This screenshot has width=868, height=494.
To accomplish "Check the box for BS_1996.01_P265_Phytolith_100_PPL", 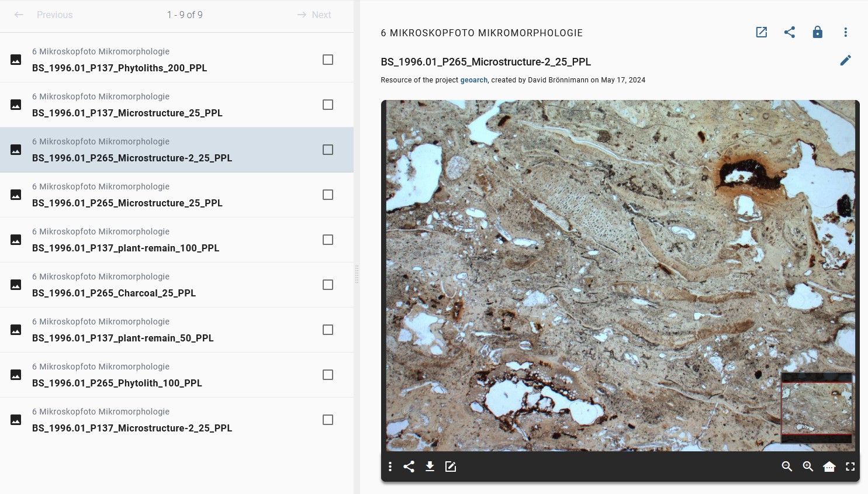I will pos(328,375).
